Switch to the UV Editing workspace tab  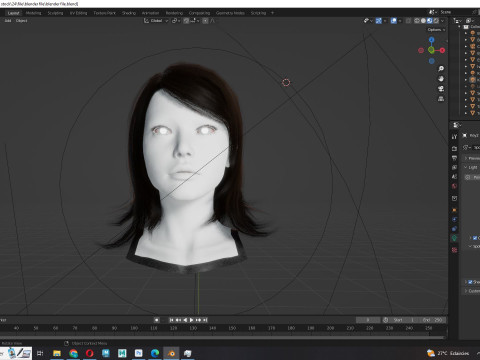click(78, 13)
